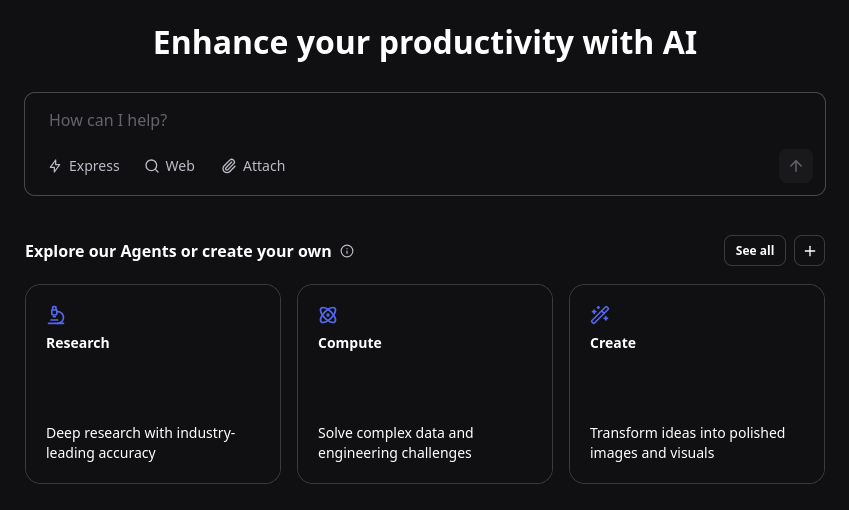Viewport: 849px width, 510px height.
Task: Click 'Deep research with industry-leading accuracy' description
Action: click(141, 443)
